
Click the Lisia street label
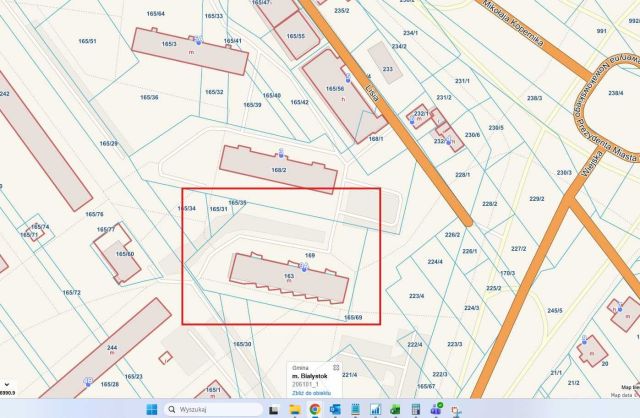(373, 93)
